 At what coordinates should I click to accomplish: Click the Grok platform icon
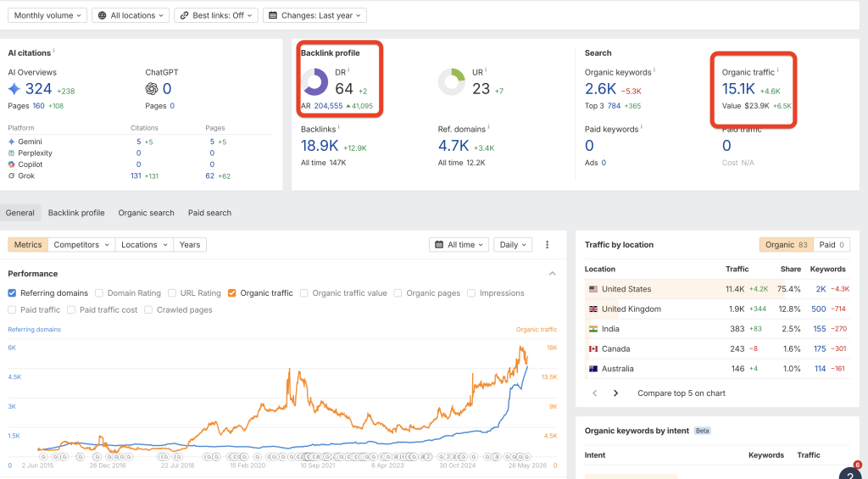tap(12, 175)
